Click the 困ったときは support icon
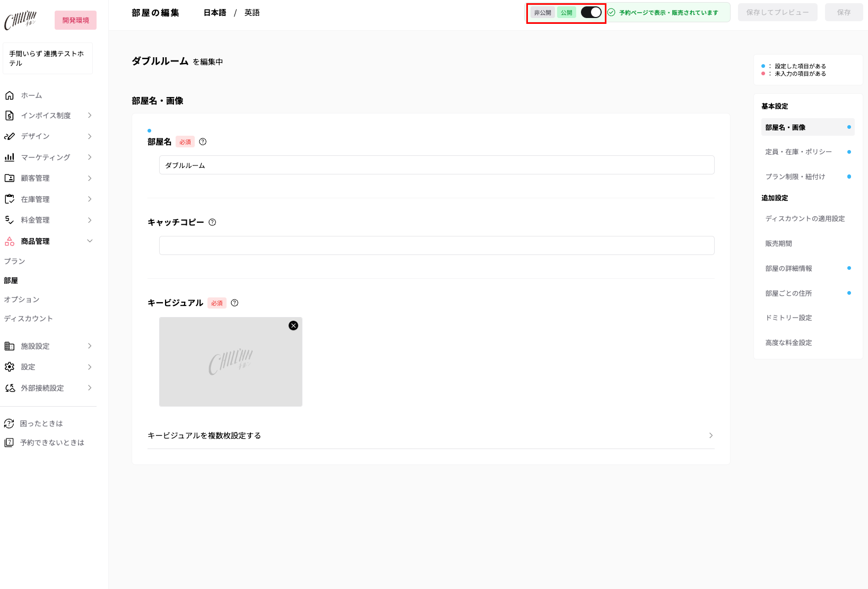Viewport: 868px width, 589px height. pyautogui.click(x=9, y=424)
